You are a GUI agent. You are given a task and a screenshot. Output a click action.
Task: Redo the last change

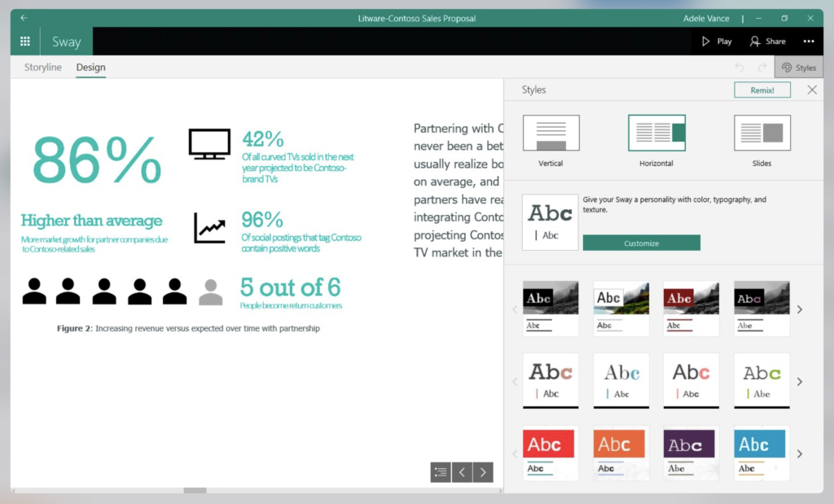click(762, 67)
